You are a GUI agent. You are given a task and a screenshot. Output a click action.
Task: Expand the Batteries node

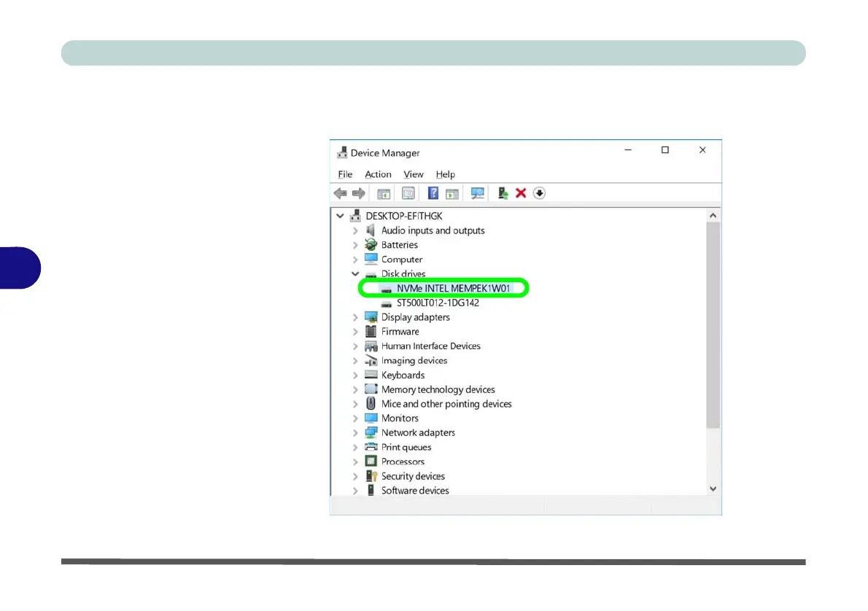355,245
